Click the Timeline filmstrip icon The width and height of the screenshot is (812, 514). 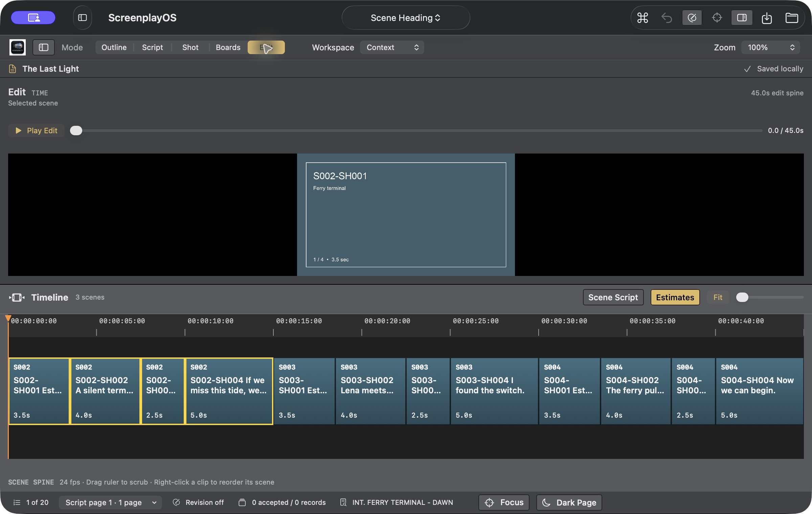[17, 297]
